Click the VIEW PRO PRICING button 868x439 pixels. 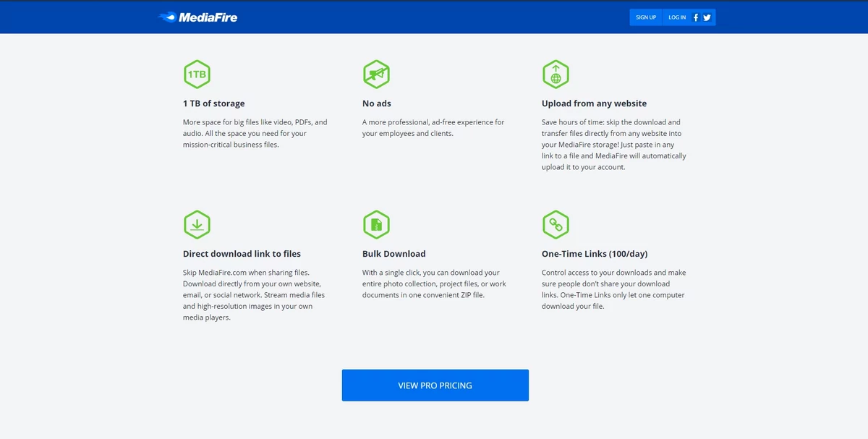pos(435,385)
